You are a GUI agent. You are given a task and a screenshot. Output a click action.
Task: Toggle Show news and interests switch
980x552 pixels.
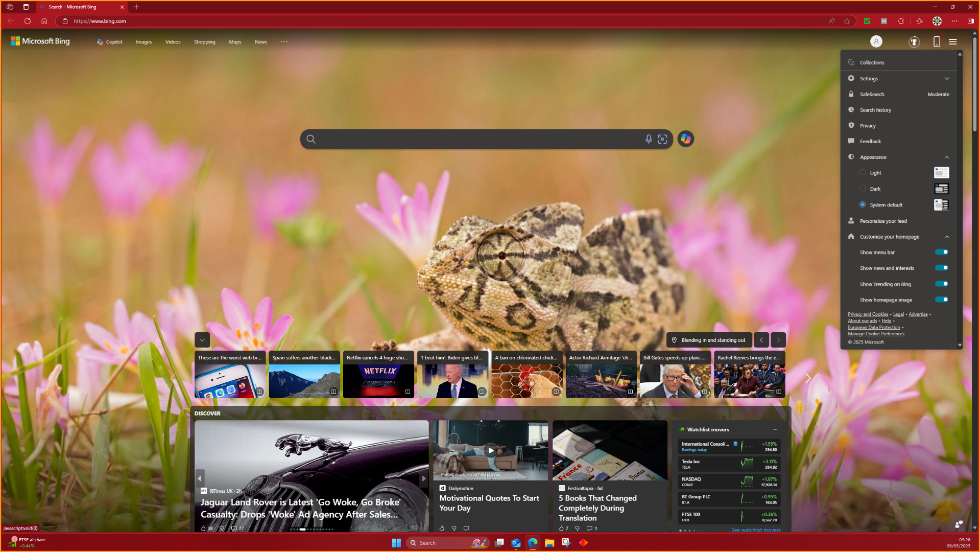click(941, 268)
